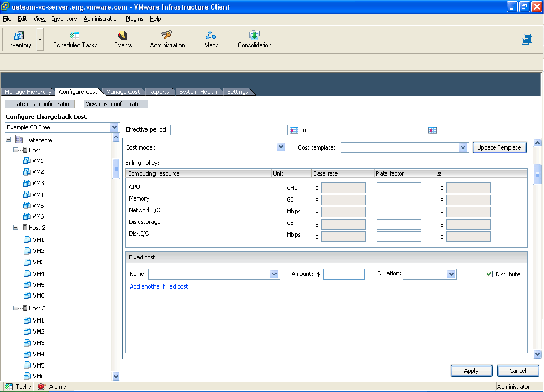Open the Cost model dropdown
This screenshot has height=392, width=544.
coord(281,147)
